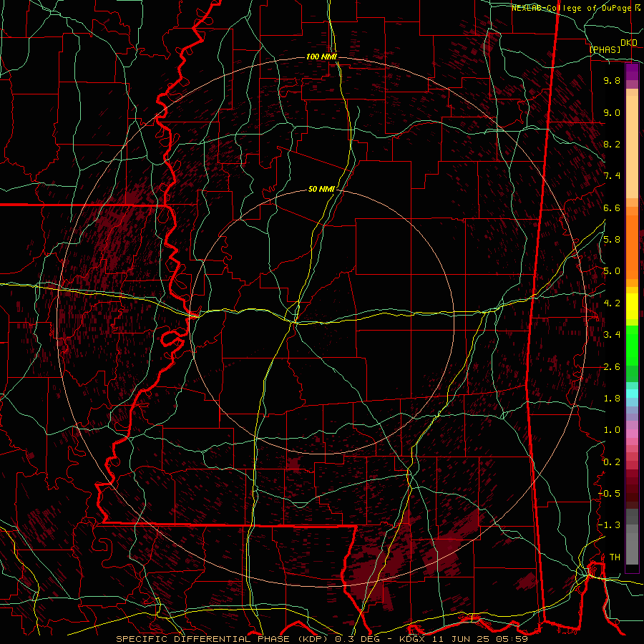
Task: Click the [PHAS] unit label
Action: tap(605, 49)
